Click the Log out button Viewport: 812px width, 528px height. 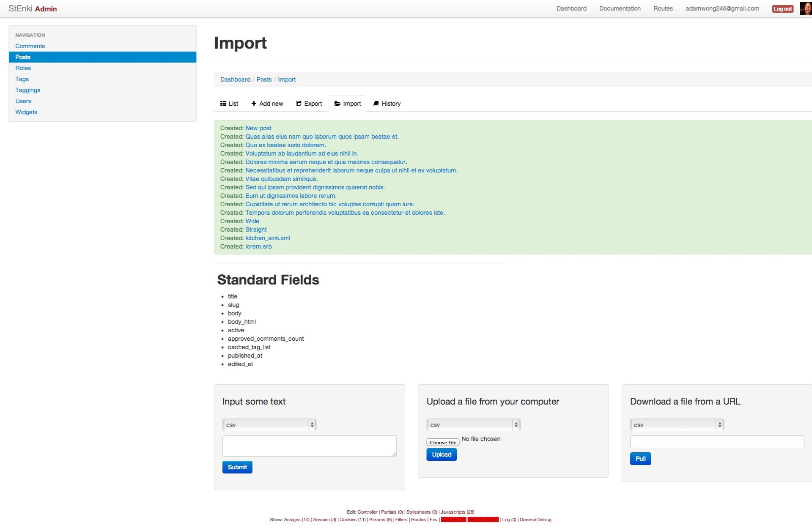coord(782,9)
